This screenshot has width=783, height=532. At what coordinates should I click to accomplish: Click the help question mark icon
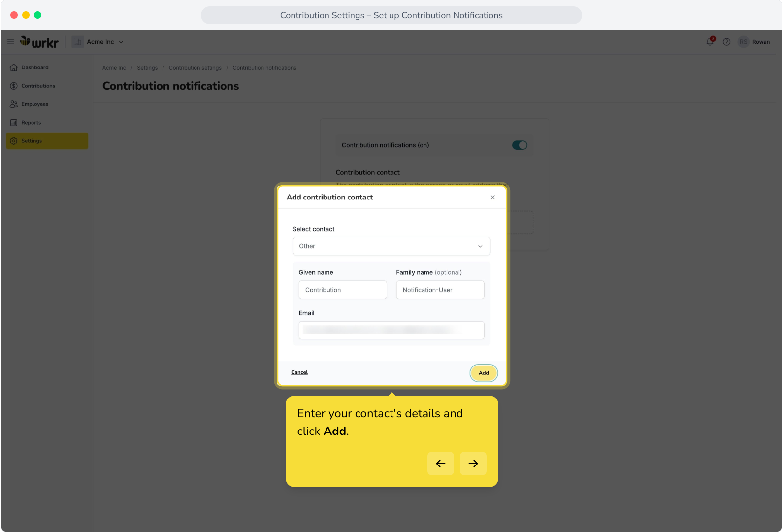coord(726,42)
